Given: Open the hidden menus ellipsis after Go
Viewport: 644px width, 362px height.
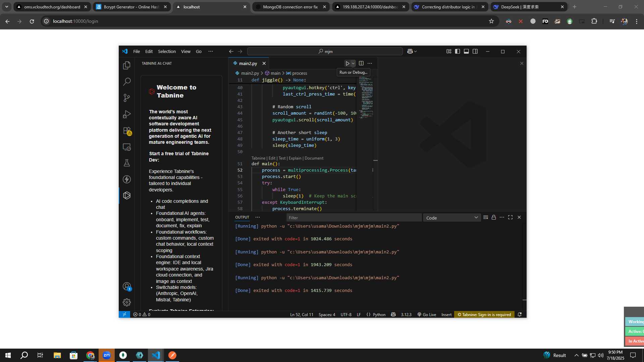Looking at the screenshot, I should tap(211, 51).
